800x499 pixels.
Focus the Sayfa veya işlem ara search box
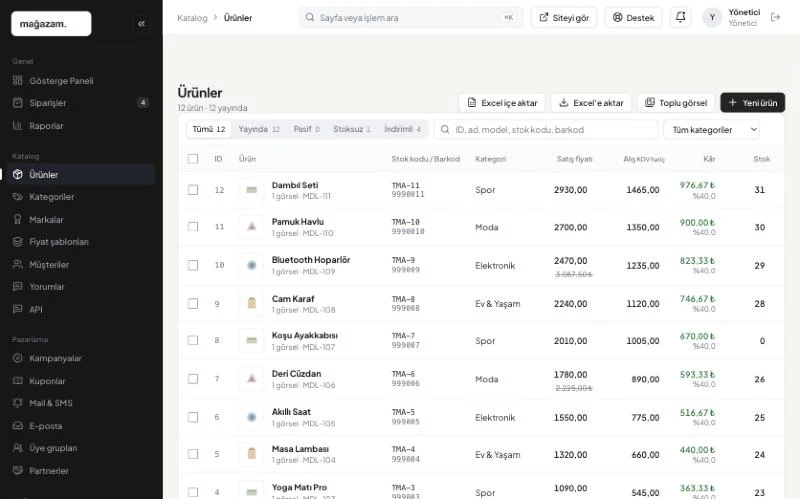click(411, 17)
